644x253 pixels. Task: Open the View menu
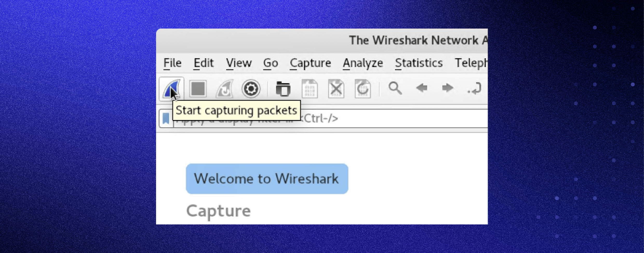point(239,63)
